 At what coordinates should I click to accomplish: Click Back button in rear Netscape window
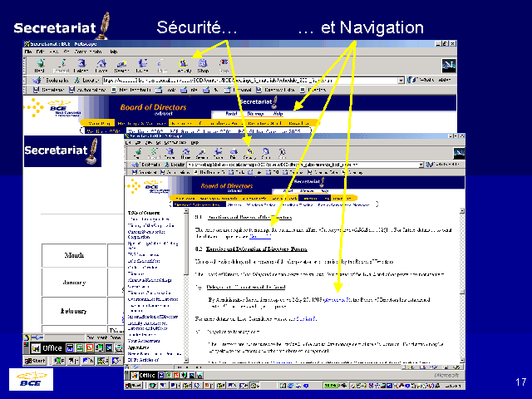39,64
